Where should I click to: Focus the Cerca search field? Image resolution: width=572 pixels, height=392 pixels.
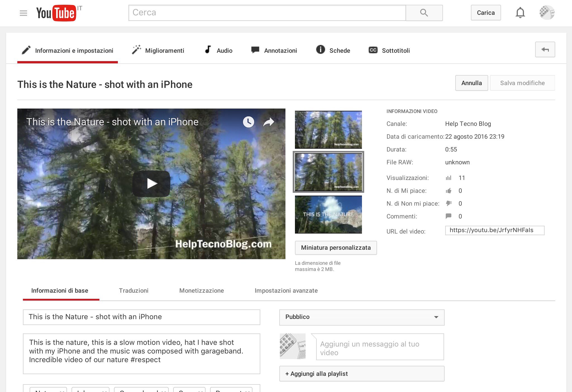[267, 13]
